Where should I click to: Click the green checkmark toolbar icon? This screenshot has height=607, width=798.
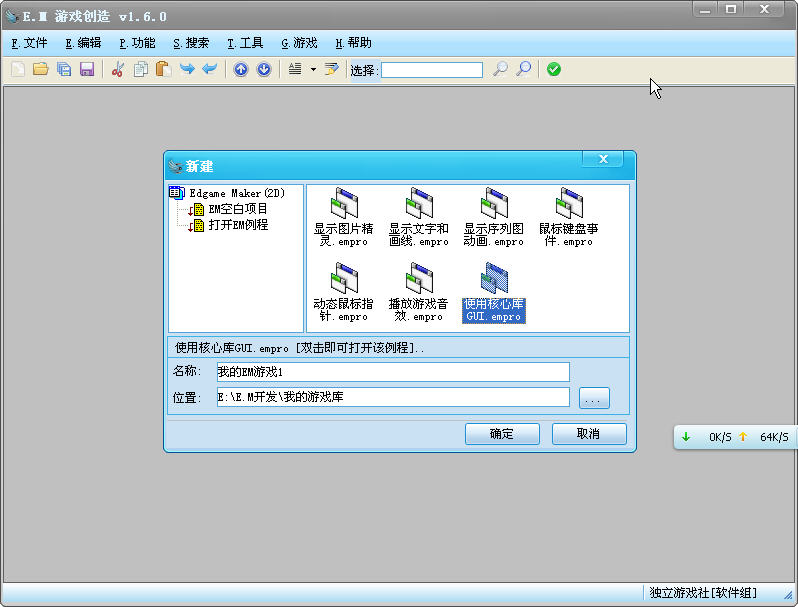pos(554,69)
